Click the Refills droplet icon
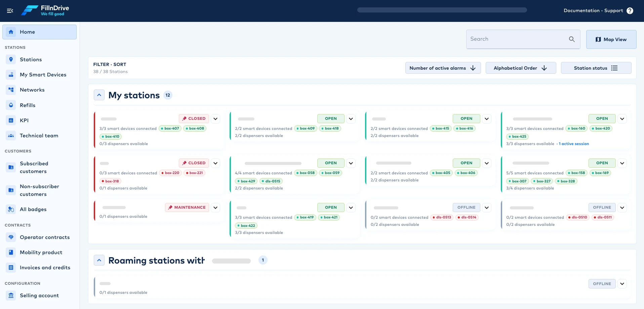 pos(11,105)
